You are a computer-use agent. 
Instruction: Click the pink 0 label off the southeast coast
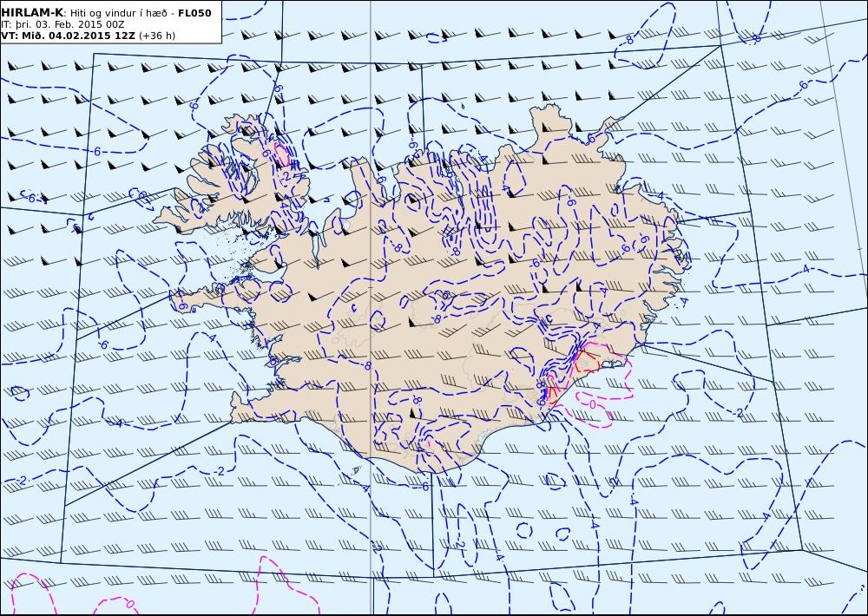(x=592, y=404)
